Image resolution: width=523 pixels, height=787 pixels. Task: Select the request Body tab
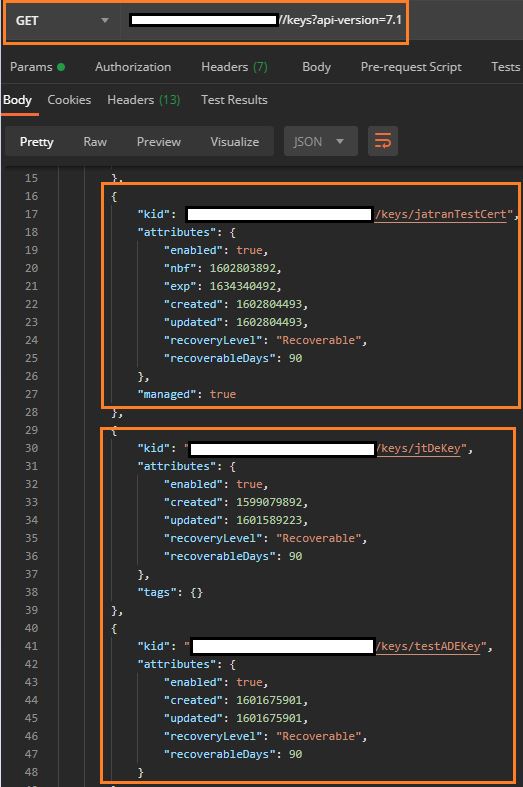point(316,67)
